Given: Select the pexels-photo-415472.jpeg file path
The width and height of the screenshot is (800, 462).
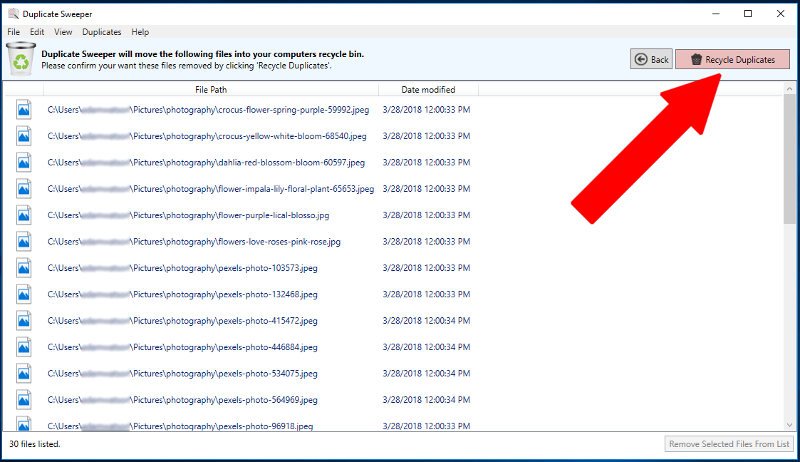Looking at the screenshot, I should (183, 321).
